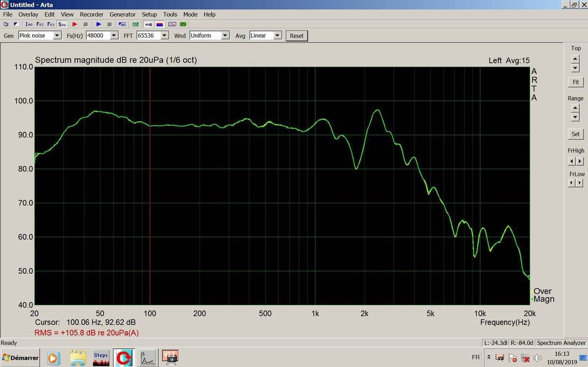Switch to Fr2 frequency response mode
This screenshot has width=588, height=367.
40,24
